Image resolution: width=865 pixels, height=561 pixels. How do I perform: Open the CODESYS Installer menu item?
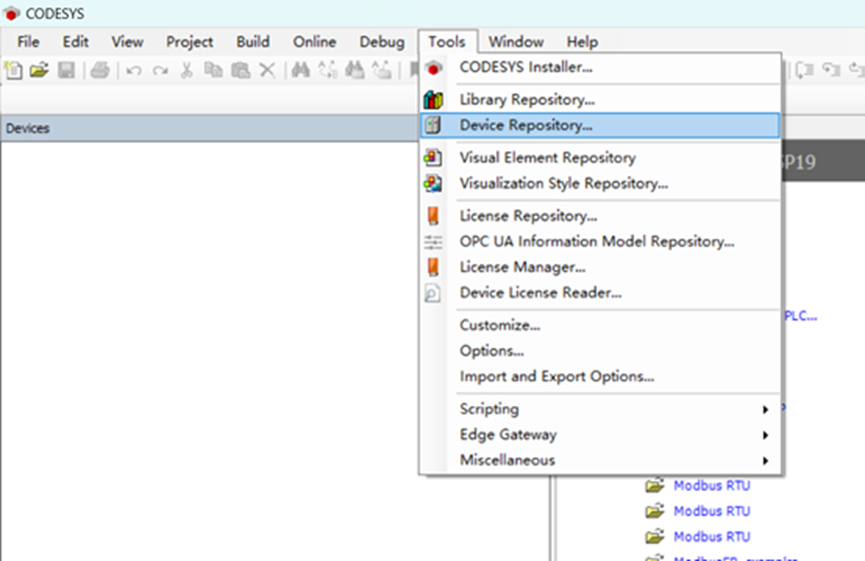(x=526, y=68)
